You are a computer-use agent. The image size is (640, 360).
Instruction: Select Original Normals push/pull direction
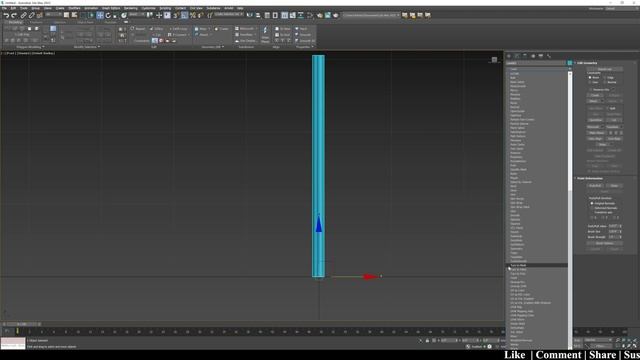click(592, 203)
